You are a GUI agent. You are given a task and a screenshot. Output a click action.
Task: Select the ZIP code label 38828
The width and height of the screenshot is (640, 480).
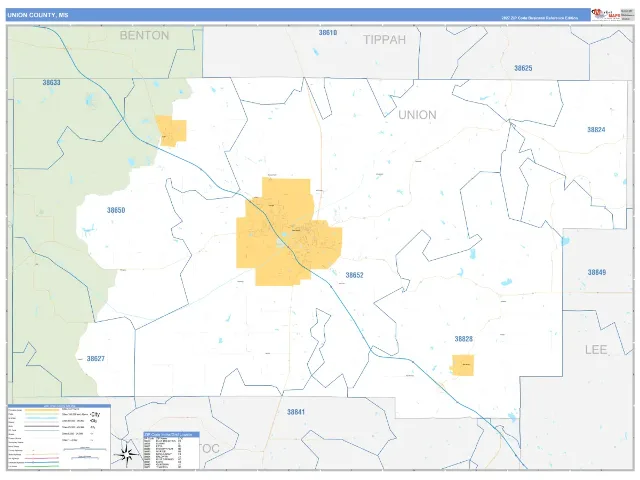tap(464, 339)
